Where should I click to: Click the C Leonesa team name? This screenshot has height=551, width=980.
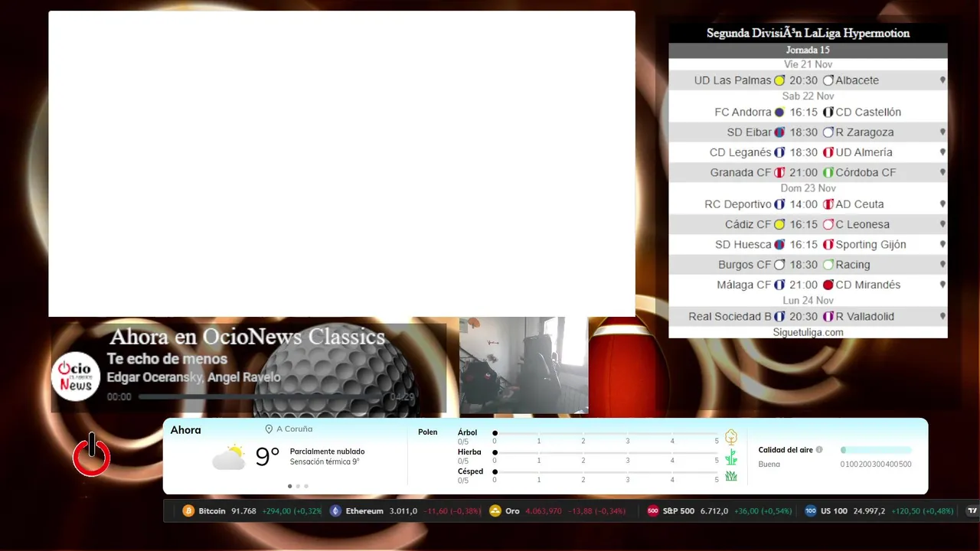[x=862, y=224]
